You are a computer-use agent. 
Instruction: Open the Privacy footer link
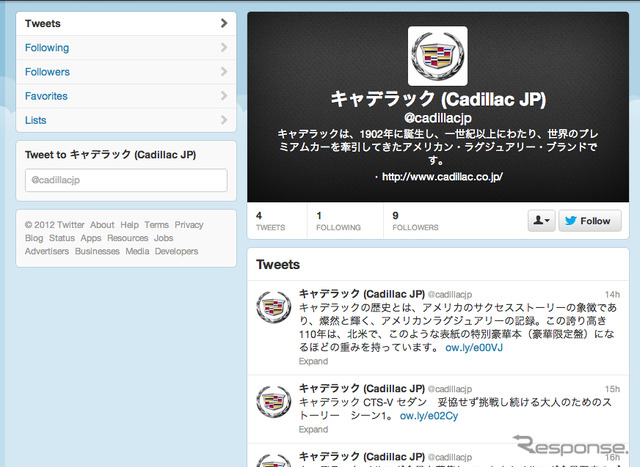click(189, 225)
